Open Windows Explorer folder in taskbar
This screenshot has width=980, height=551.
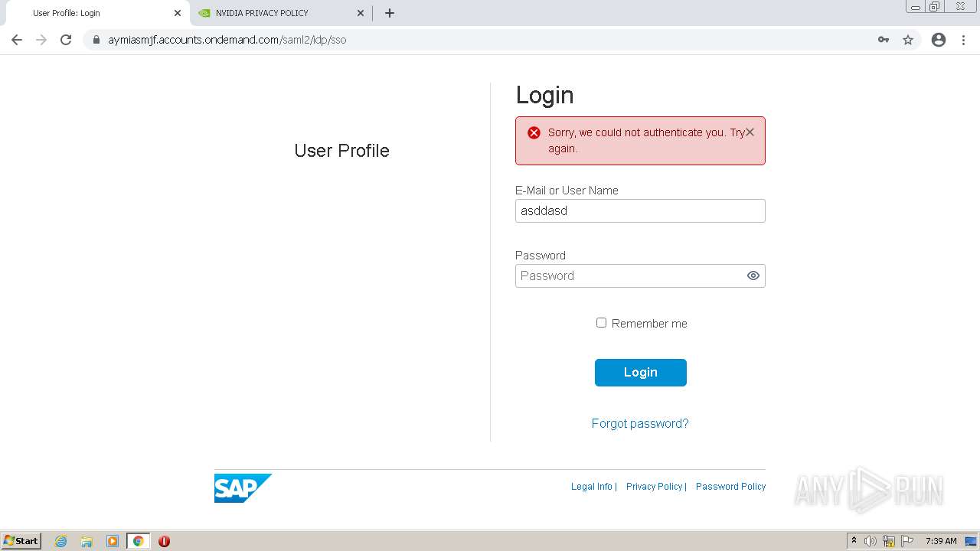tap(87, 541)
